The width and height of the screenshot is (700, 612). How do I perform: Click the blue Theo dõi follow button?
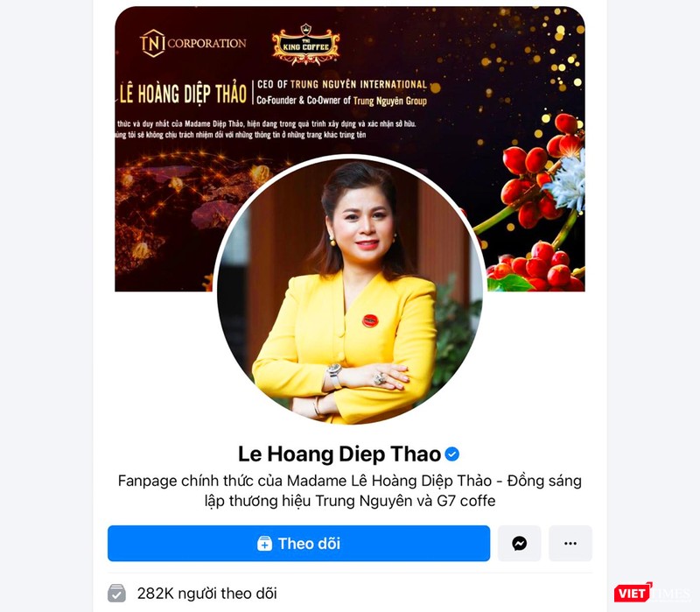(x=298, y=543)
